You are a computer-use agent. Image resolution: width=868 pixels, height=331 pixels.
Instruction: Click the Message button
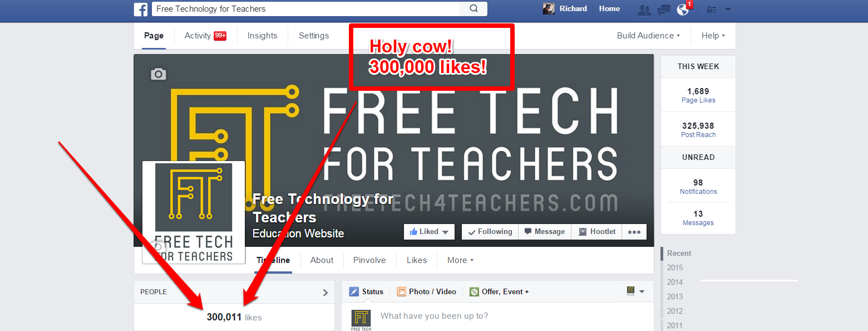pos(545,232)
